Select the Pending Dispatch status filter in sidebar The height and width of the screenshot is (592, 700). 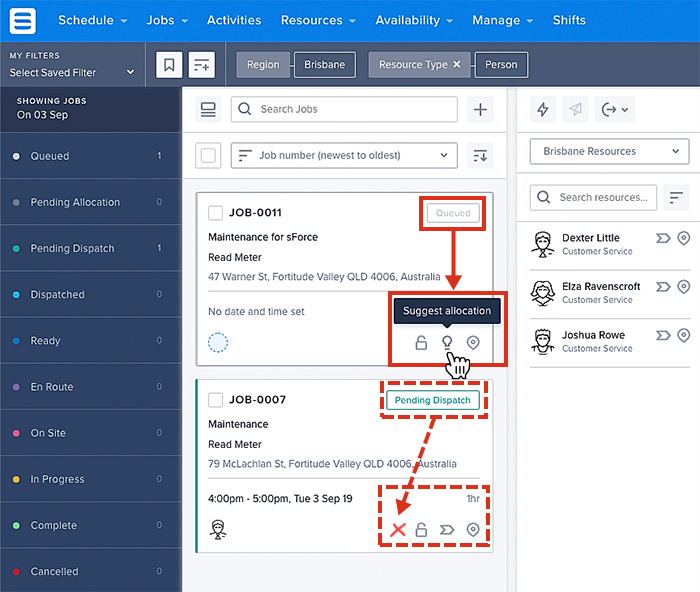(72, 248)
